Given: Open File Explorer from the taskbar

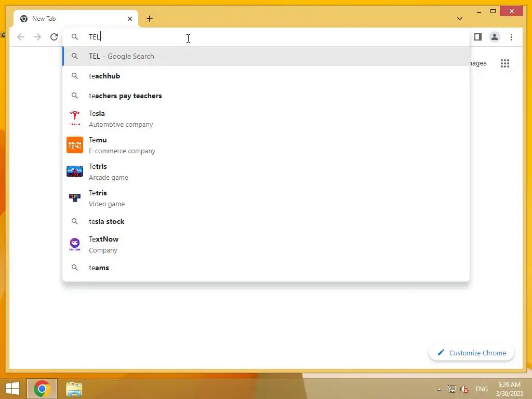Looking at the screenshot, I should point(74,389).
